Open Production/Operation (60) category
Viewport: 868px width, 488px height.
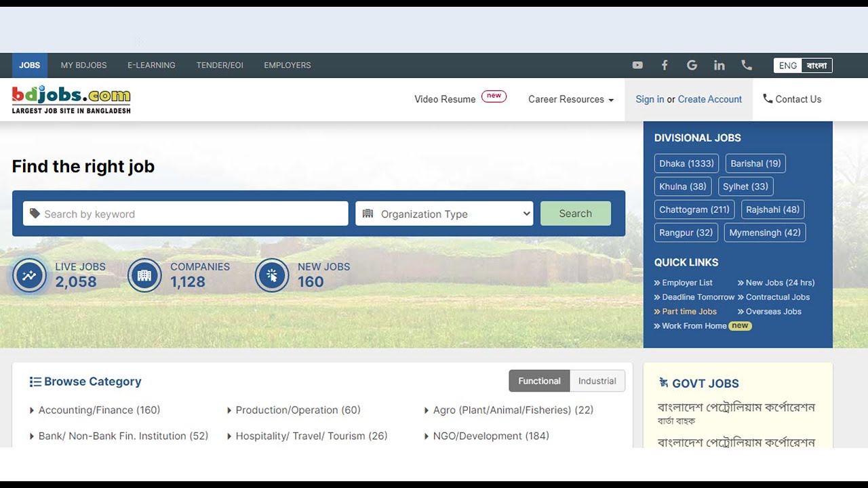coord(298,410)
